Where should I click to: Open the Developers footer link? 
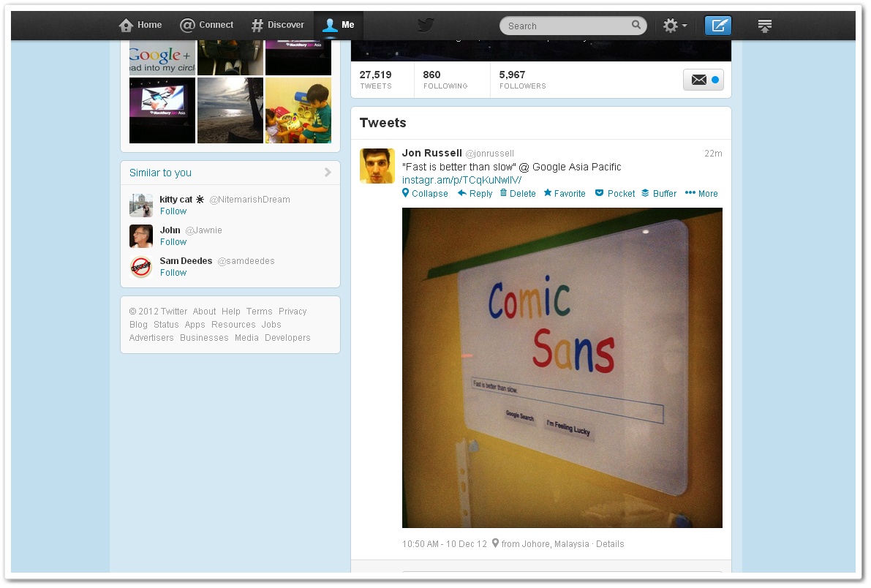[287, 338]
